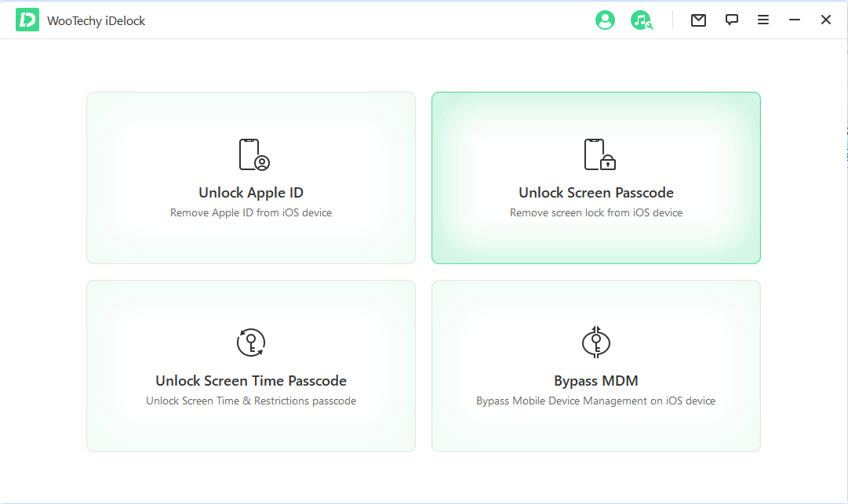Screen dimensions: 848x504
Task: Click the Remove screen lock description text
Action: click(x=595, y=212)
